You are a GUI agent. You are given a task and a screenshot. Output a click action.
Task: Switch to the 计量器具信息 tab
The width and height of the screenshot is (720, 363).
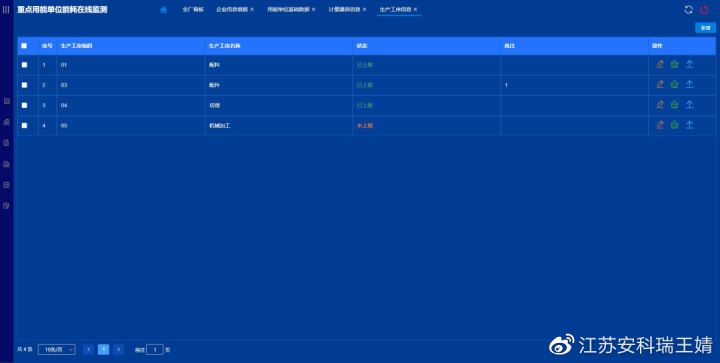tap(344, 10)
